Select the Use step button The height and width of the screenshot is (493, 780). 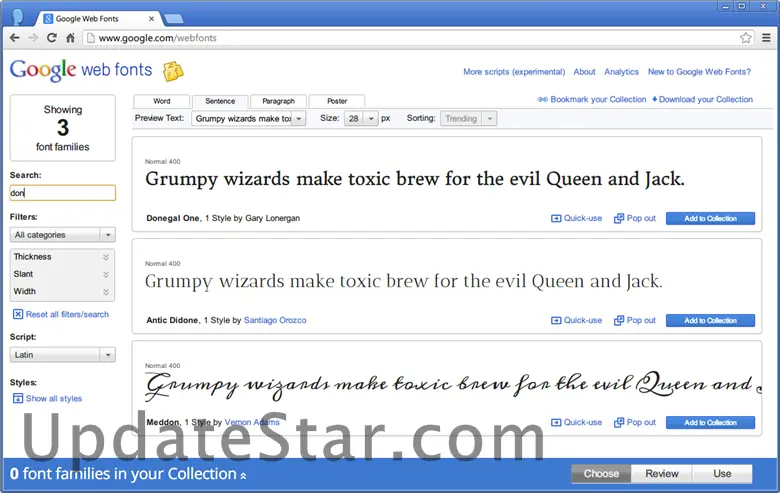[722, 474]
